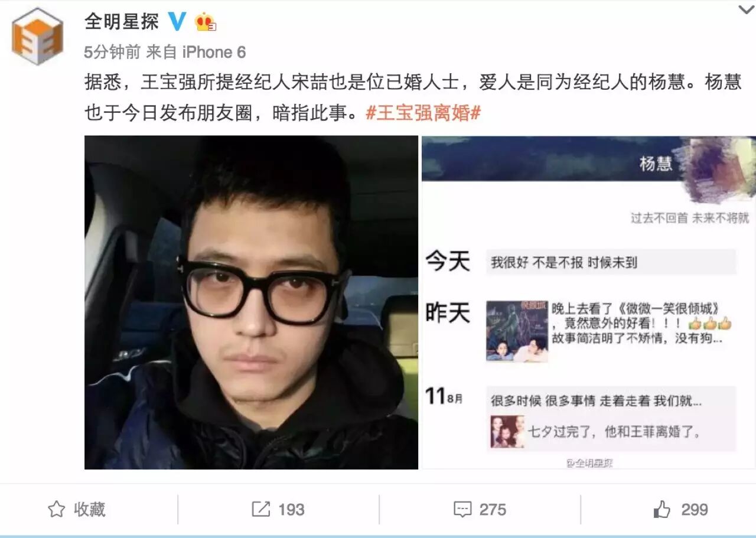The height and width of the screenshot is (538, 756).
Task: Open comments via speech bubble icon
Action: (462, 509)
